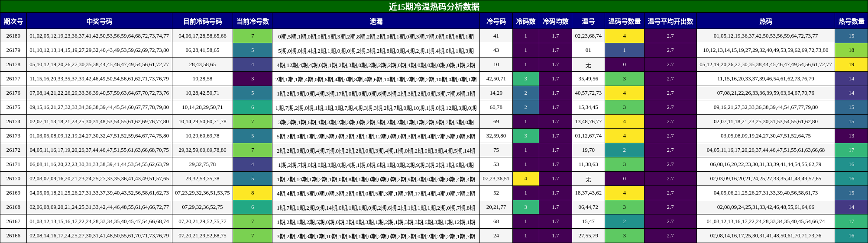Image resolution: width=868 pixels, height=243 pixels.
Task: Select the 冷码数 column header
Action: [x=526, y=21]
